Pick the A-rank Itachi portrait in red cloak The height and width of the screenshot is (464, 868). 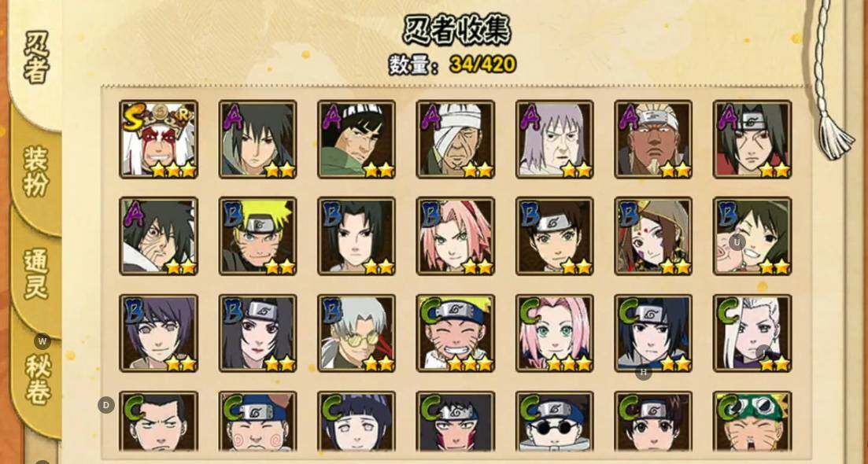[752, 139]
